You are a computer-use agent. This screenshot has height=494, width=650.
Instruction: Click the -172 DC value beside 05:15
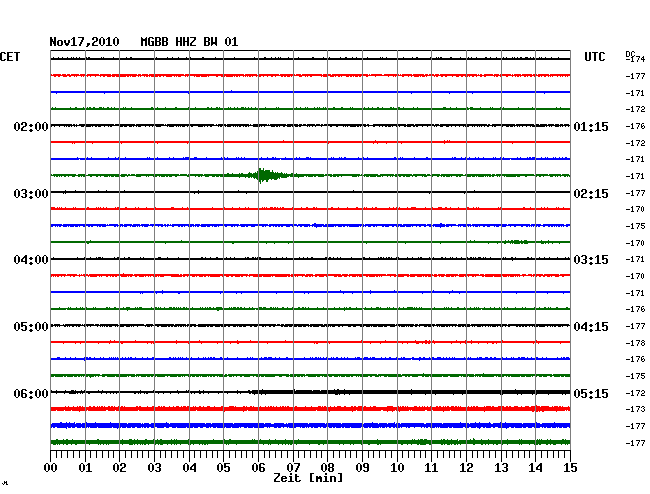[635, 393]
